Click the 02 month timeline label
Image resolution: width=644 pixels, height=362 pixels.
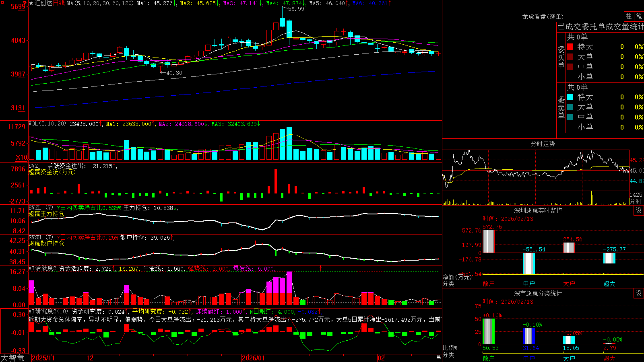[381, 358]
